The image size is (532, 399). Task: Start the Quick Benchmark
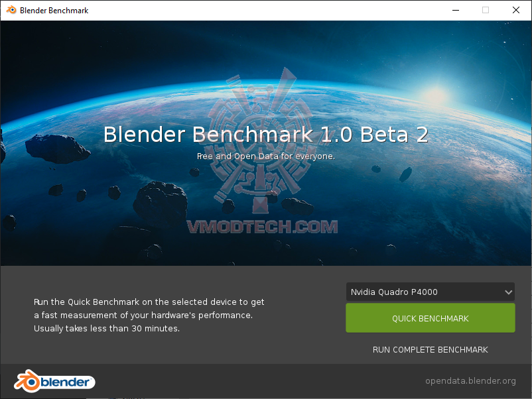(431, 318)
